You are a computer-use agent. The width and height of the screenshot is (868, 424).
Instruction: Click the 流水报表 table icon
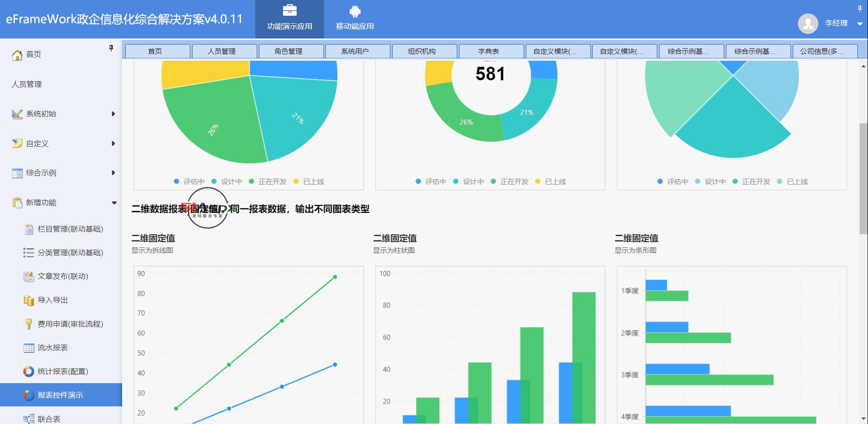(x=29, y=348)
